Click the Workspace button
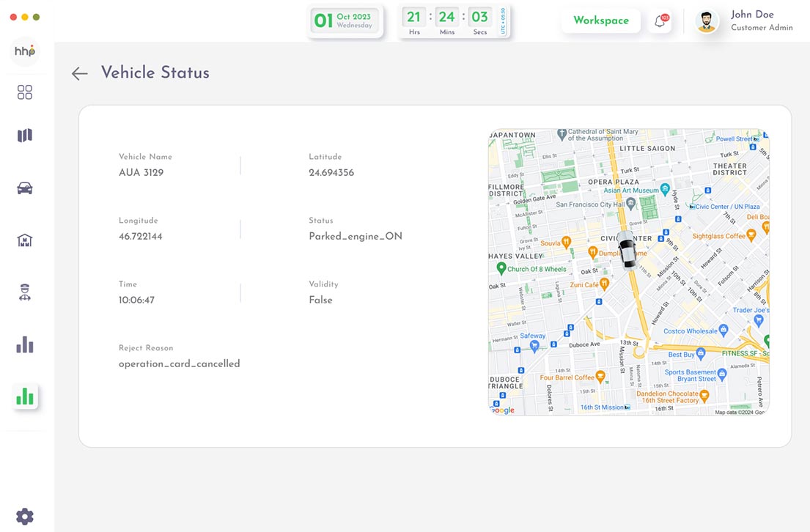The image size is (810, 532). point(600,21)
